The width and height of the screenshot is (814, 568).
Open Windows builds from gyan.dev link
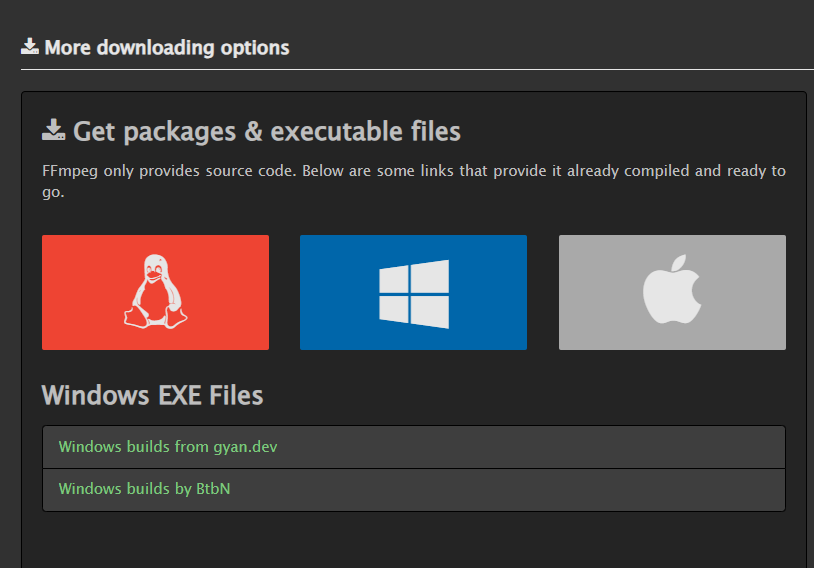pyautogui.click(x=168, y=447)
